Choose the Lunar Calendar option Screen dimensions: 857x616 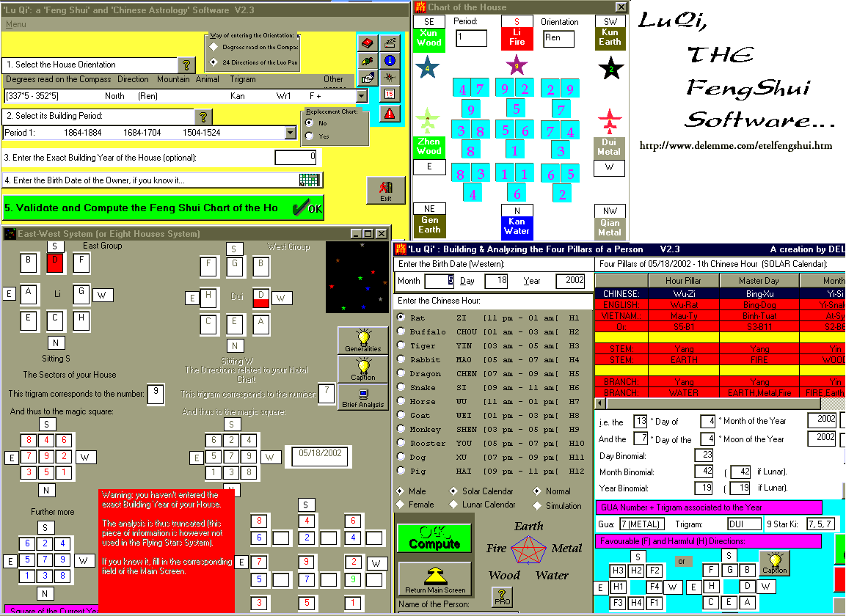(453, 505)
